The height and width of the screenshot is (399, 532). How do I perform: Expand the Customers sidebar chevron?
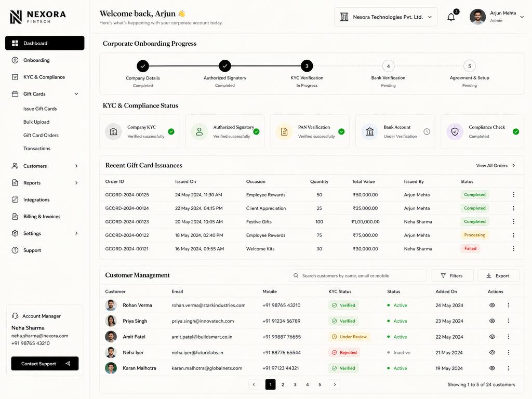point(76,166)
